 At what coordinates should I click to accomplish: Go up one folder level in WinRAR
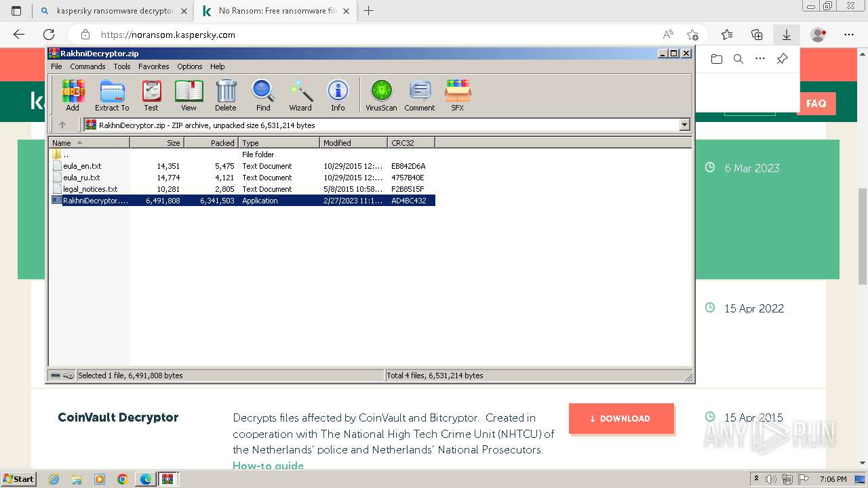[x=62, y=125]
